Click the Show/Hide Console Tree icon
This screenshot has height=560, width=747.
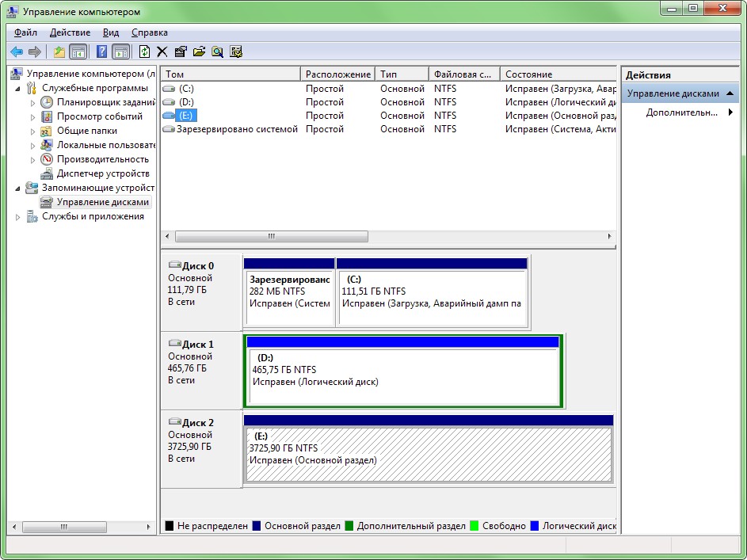tap(78, 51)
